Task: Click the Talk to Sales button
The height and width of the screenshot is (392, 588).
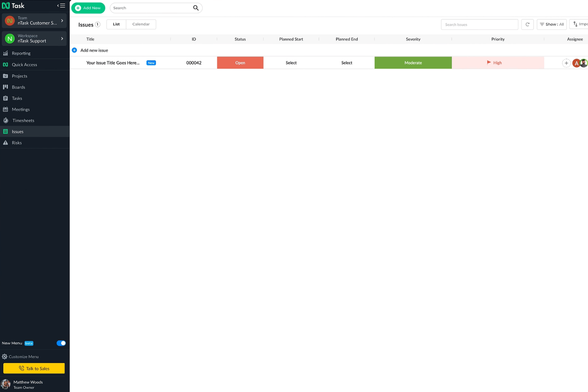Action: pyautogui.click(x=34, y=368)
